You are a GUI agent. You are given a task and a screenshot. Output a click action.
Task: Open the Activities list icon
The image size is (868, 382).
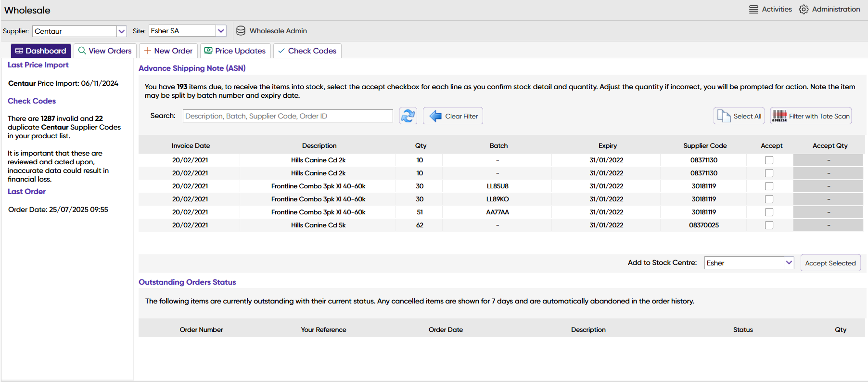click(753, 10)
